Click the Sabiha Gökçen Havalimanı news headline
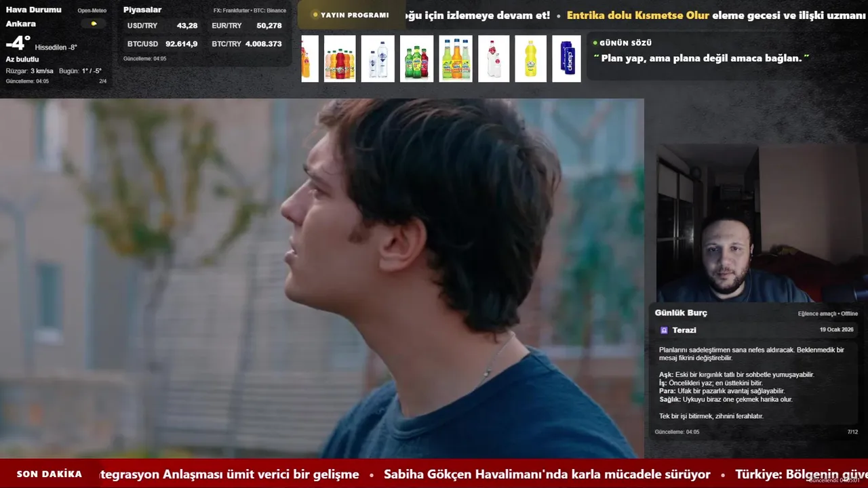 547,474
